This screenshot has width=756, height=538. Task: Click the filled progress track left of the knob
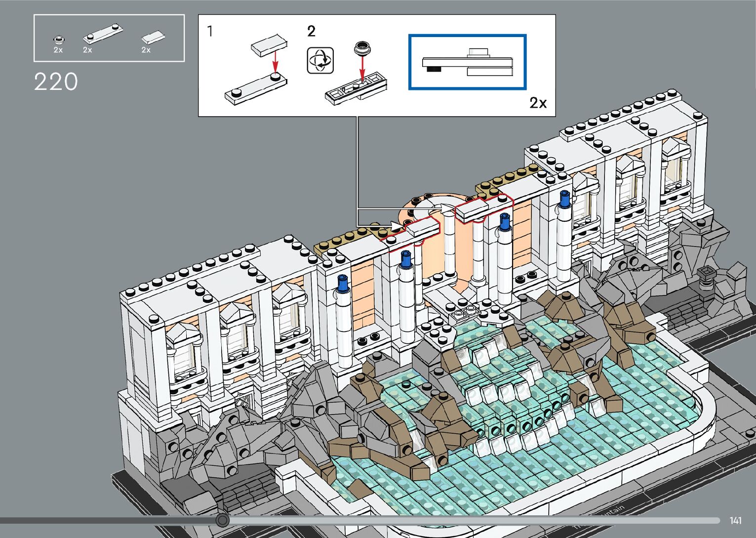click(x=109, y=520)
